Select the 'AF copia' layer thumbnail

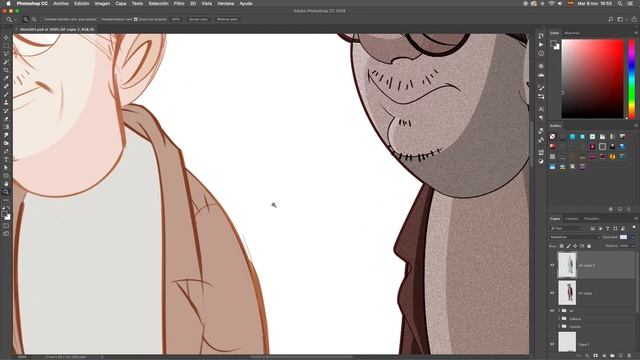(x=567, y=293)
